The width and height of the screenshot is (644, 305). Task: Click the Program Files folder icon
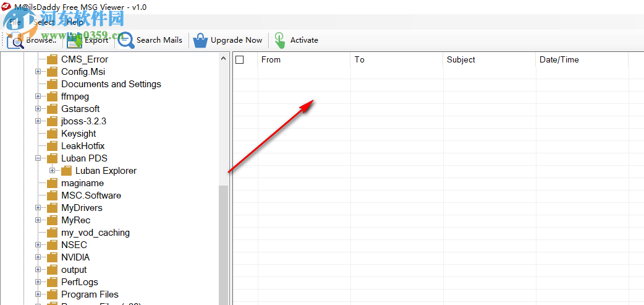[52, 294]
